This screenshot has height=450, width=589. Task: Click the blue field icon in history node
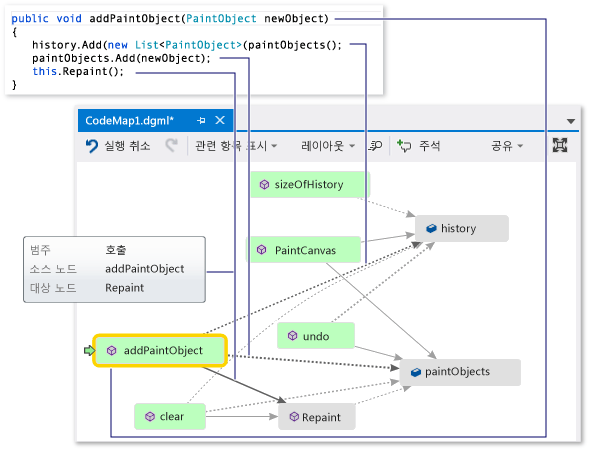pyautogui.click(x=432, y=228)
